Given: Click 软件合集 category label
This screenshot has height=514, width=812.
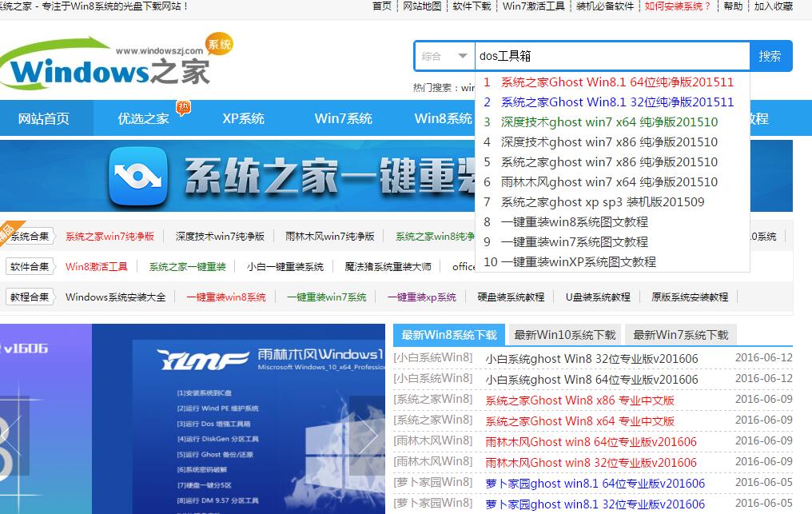Looking at the screenshot, I should click(30, 266).
